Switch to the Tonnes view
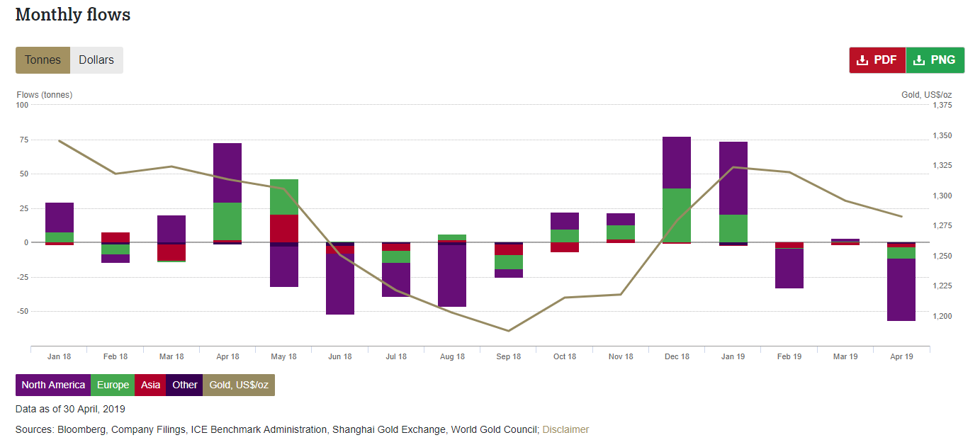This screenshot has width=980, height=440. [x=43, y=60]
